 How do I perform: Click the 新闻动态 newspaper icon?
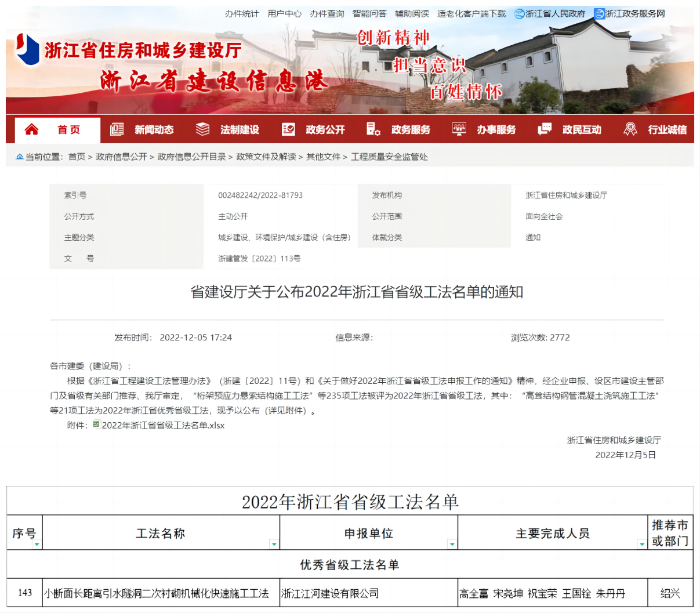[117, 129]
